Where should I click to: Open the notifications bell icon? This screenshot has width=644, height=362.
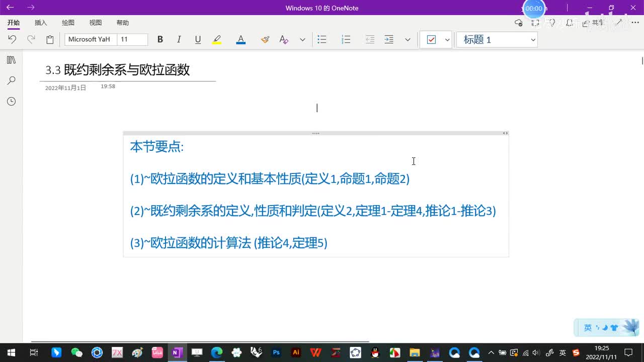570,23
